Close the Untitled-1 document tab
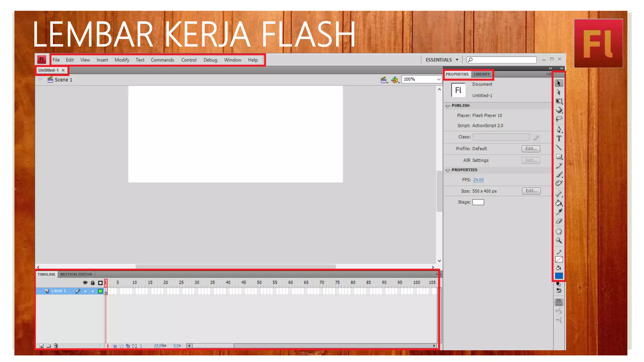 (x=63, y=70)
